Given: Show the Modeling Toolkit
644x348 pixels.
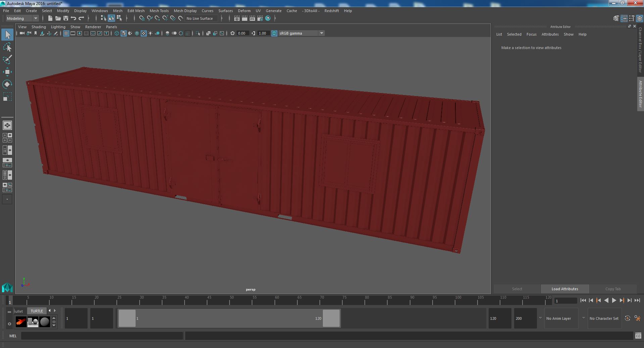Looking at the screenshot, I should point(616,18).
